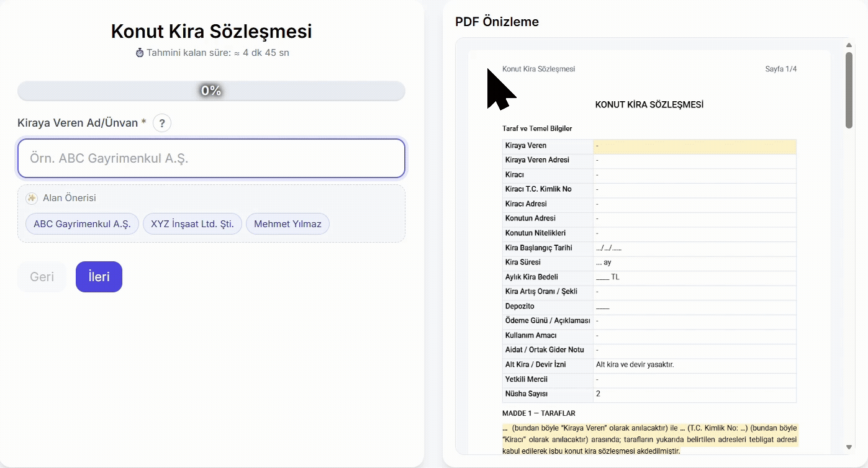Select the Aylık Kira Bedeli row in preview

(x=649, y=277)
